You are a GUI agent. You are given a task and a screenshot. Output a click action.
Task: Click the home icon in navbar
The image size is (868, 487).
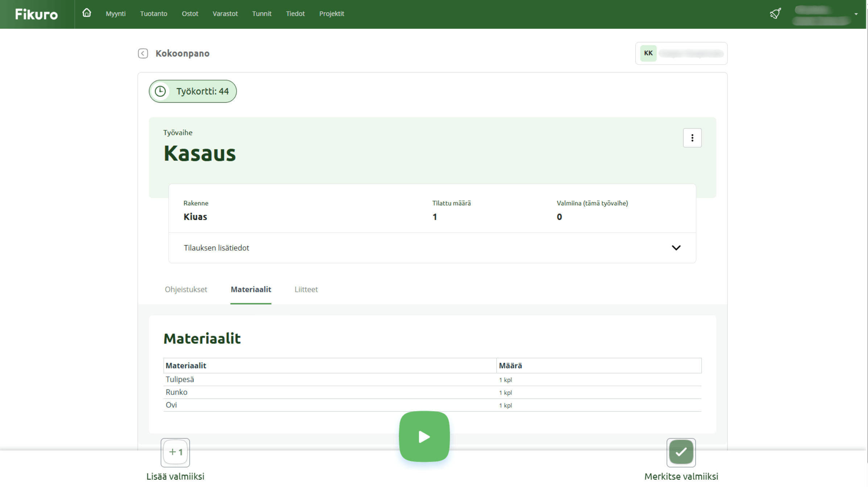click(x=87, y=13)
